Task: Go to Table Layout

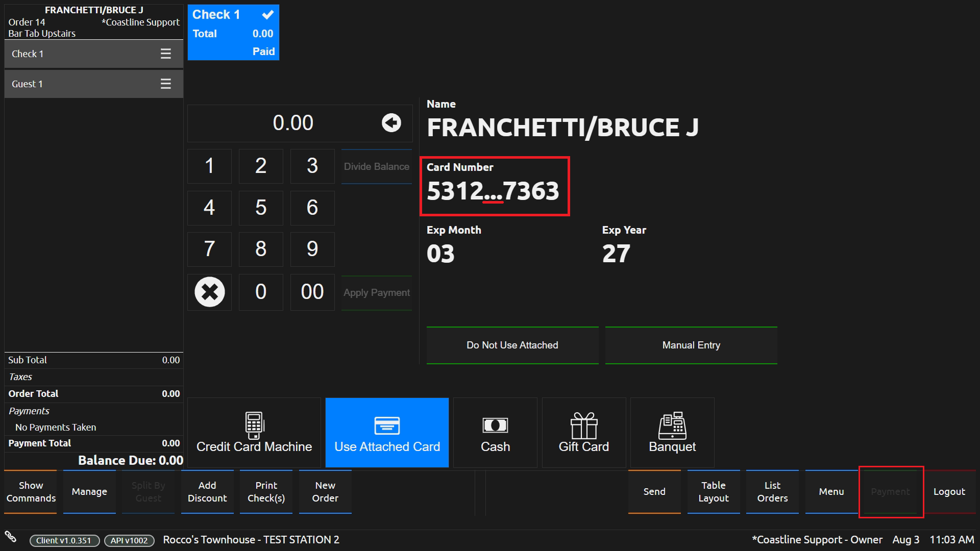Action: 713,492
